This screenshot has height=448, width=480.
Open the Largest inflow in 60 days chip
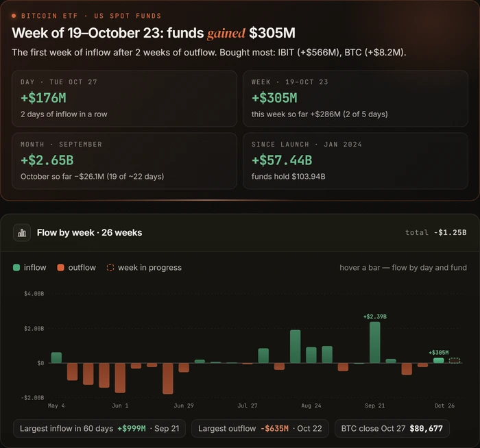click(99, 428)
